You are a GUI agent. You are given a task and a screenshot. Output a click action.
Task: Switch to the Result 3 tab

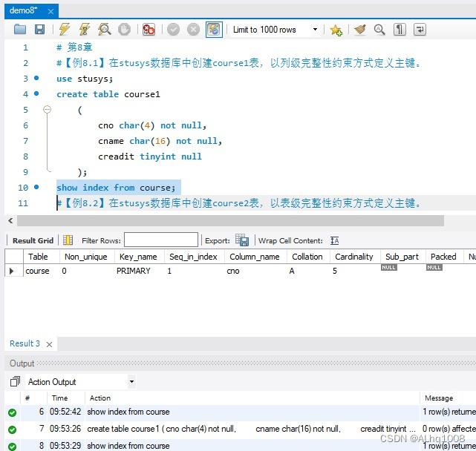click(25, 343)
